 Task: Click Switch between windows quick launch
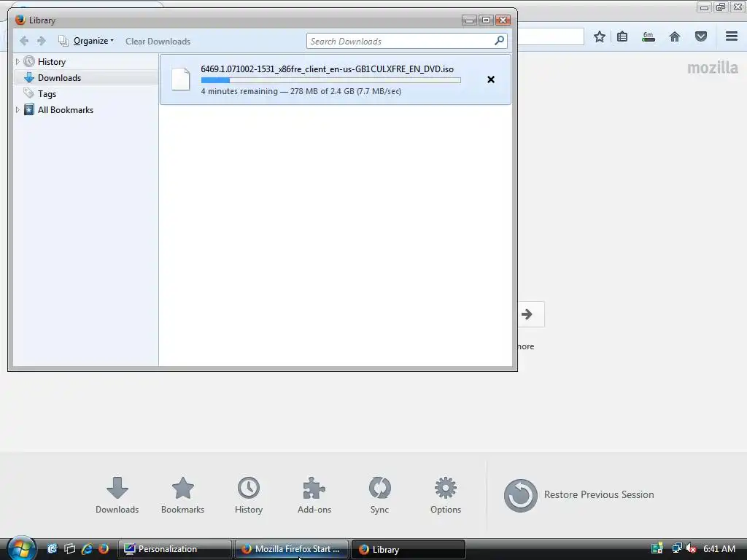(69, 549)
